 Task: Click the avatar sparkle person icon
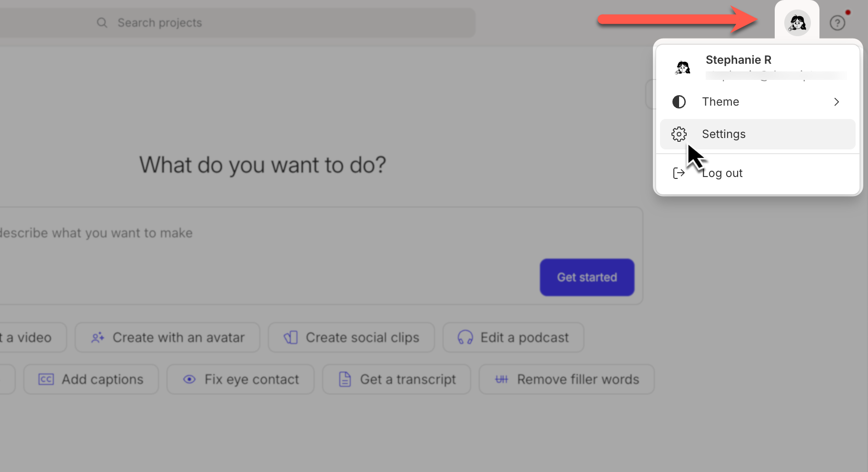pyautogui.click(x=98, y=338)
